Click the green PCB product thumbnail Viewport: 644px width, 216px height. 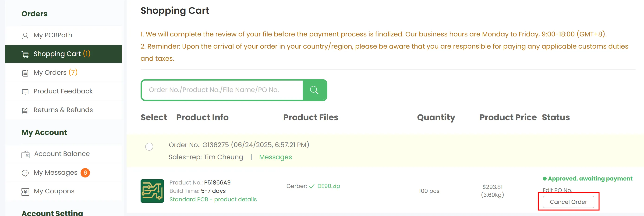[152, 191]
